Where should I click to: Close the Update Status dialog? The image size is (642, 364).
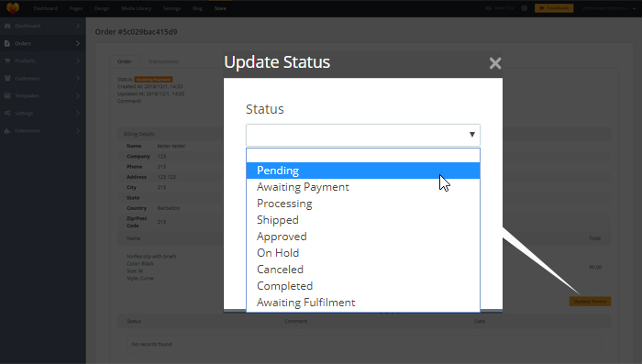(x=495, y=63)
